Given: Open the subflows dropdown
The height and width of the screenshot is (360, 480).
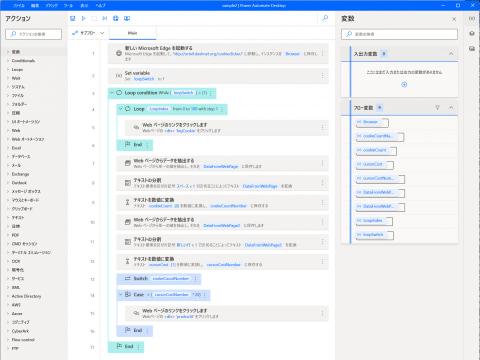Looking at the screenshot, I should [x=88, y=33].
